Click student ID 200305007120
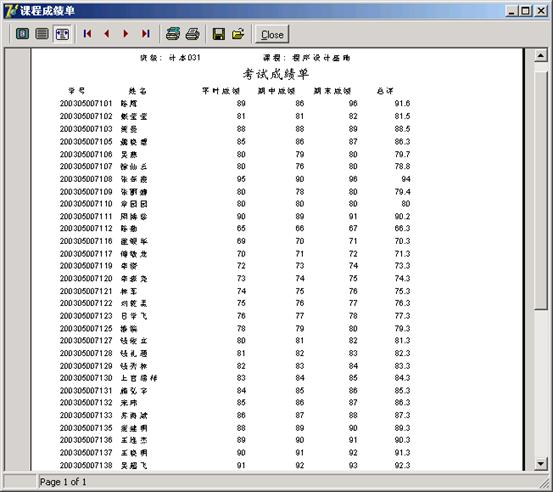Viewport: 553px width, 492px height. pos(86,278)
